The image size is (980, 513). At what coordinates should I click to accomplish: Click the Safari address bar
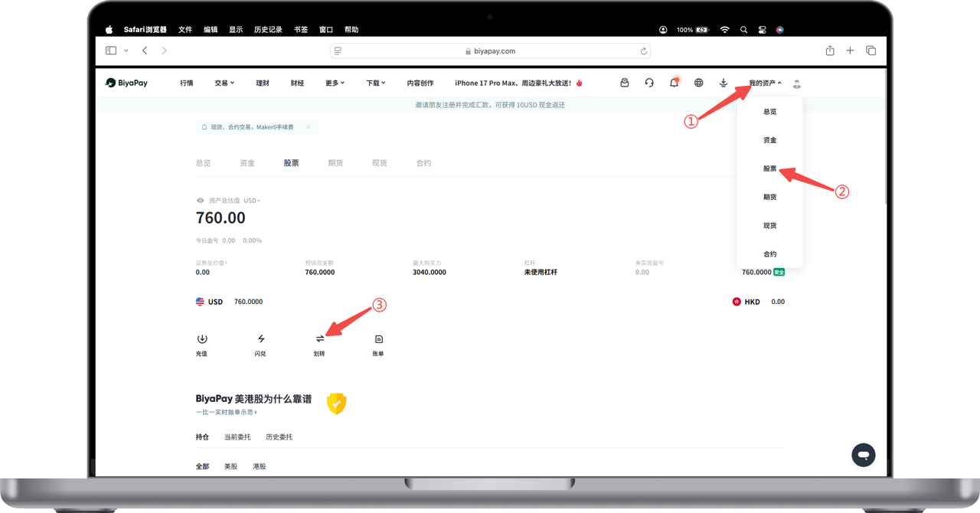490,51
